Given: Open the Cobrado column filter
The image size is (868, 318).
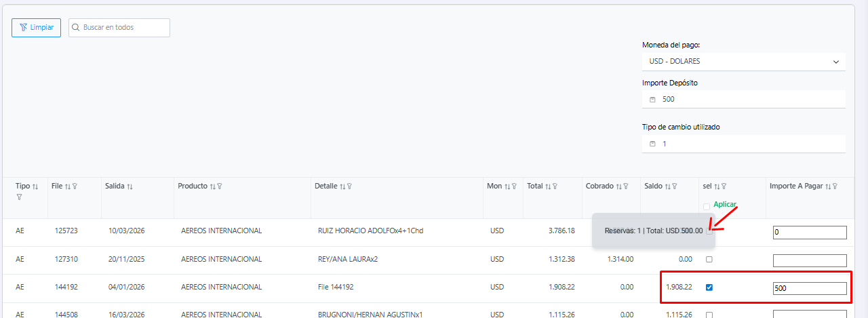Looking at the screenshot, I should click(x=626, y=186).
